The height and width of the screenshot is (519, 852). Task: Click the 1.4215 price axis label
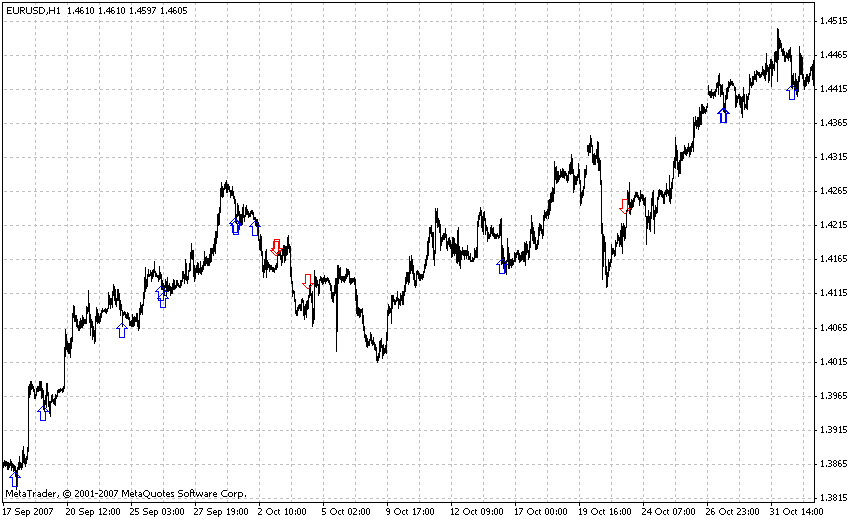(x=834, y=225)
